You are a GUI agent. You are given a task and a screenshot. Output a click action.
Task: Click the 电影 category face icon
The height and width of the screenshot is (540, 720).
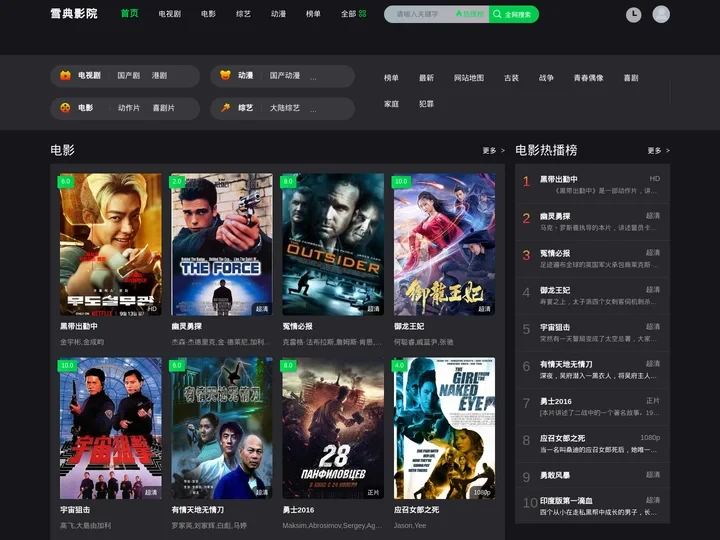click(65, 108)
